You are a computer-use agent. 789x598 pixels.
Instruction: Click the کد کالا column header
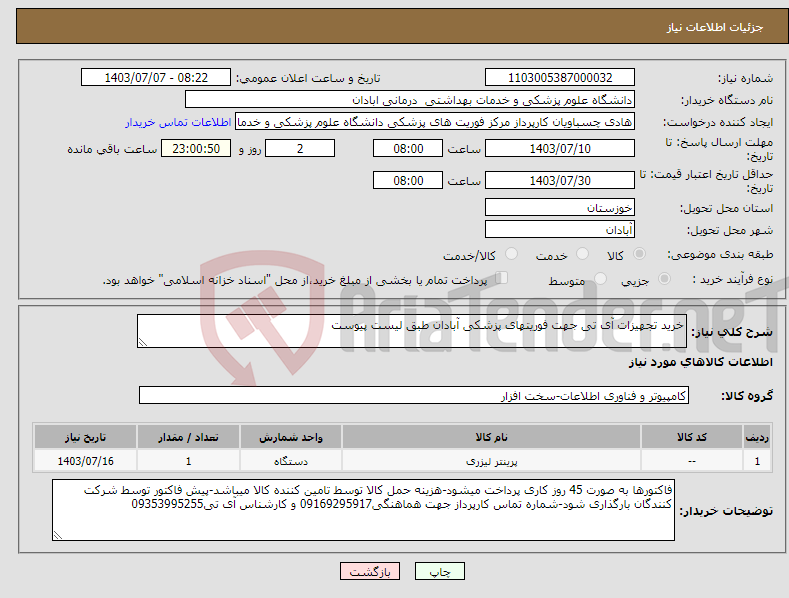(692, 437)
